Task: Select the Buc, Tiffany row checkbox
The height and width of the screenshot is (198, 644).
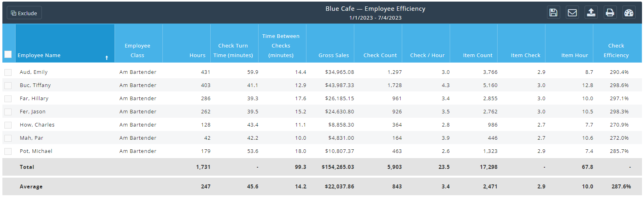Action: tap(8, 85)
